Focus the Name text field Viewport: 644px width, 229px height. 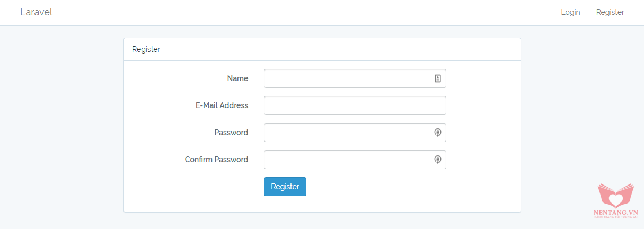[x=347, y=78]
